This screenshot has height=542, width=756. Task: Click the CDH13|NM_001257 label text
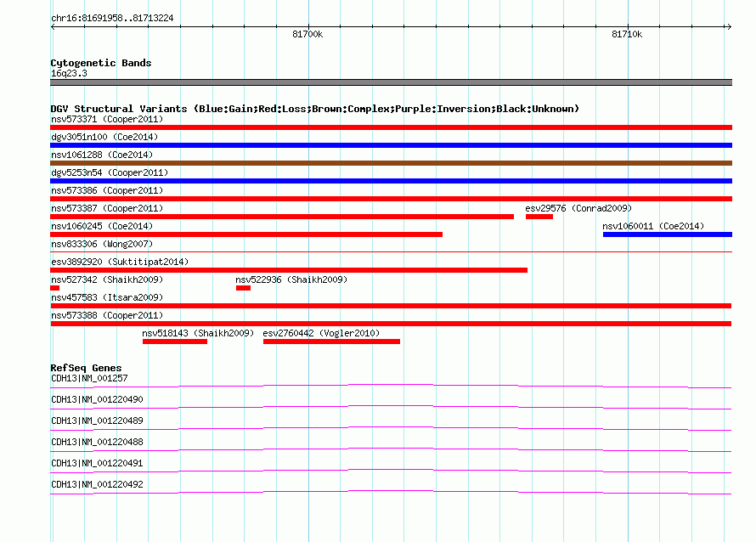89,378
